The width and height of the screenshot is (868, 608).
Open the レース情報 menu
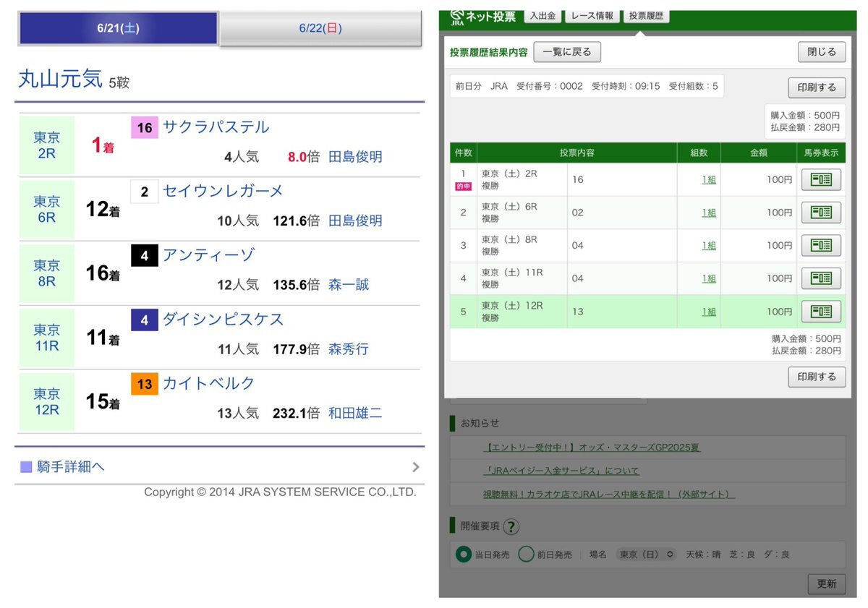(592, 15)
